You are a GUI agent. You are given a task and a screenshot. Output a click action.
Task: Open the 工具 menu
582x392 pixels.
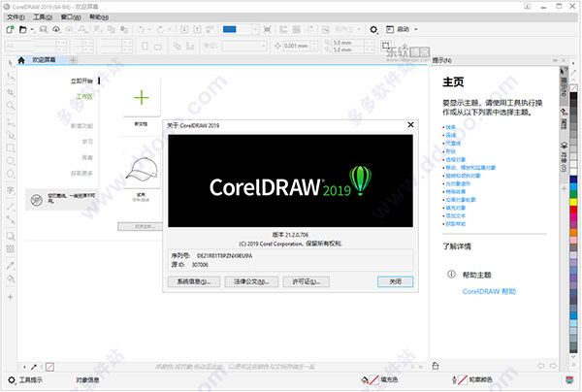(x=43, y=17)
